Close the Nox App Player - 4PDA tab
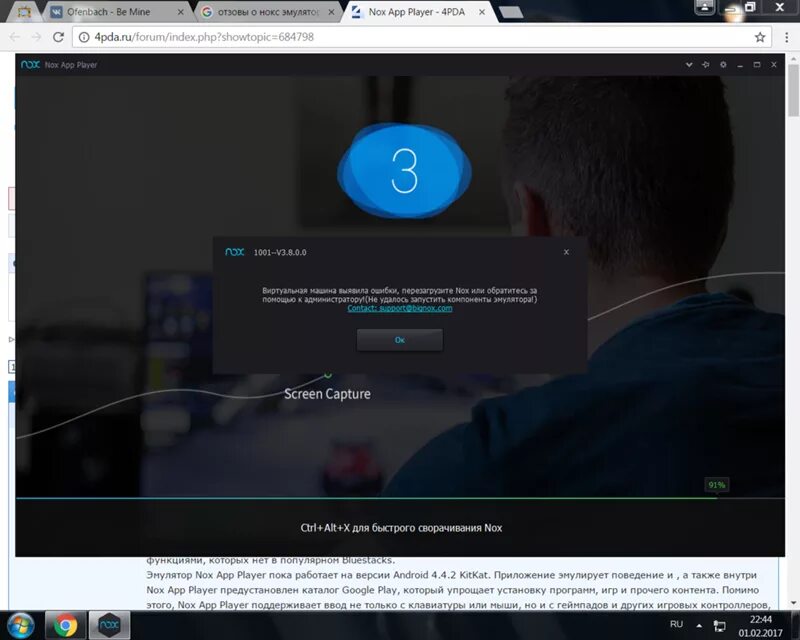Image resolution: width=800 pixels, height=640 pixels. (482, 12)
